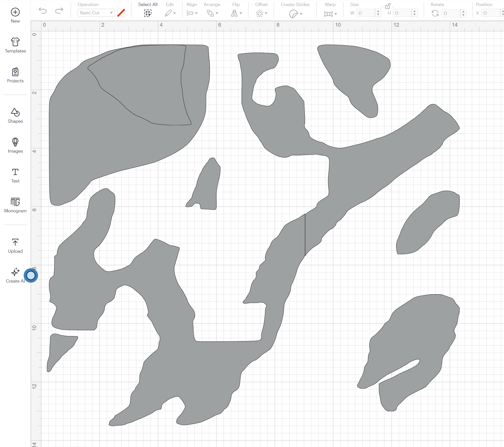Click the Select All icon

(x=148, y=13)
